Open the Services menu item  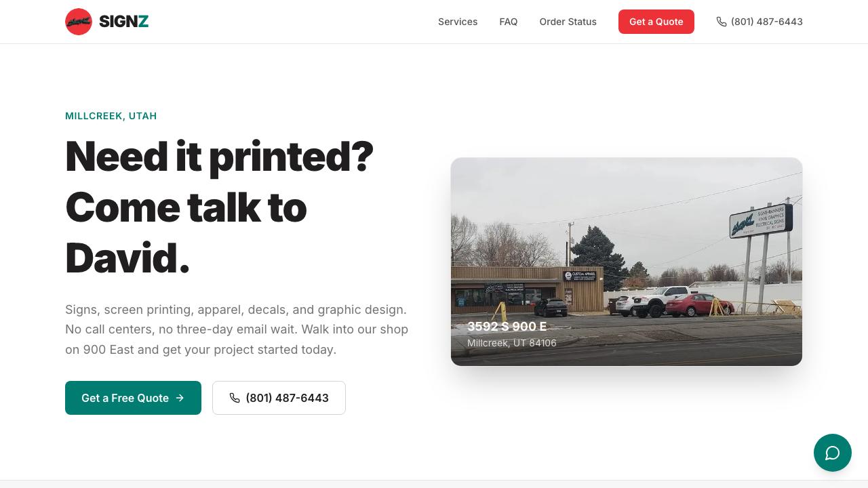pos(458,22)
